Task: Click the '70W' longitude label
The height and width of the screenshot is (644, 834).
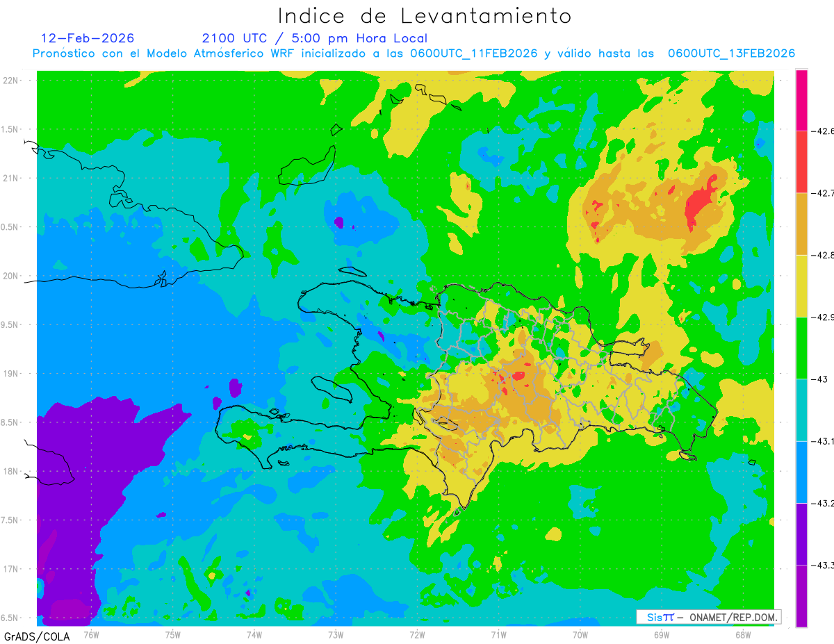Action: 580,634
